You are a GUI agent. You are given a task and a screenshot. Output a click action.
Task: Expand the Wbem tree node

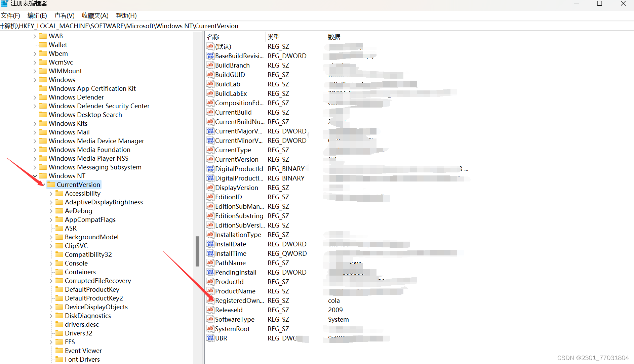click(35, 53)
